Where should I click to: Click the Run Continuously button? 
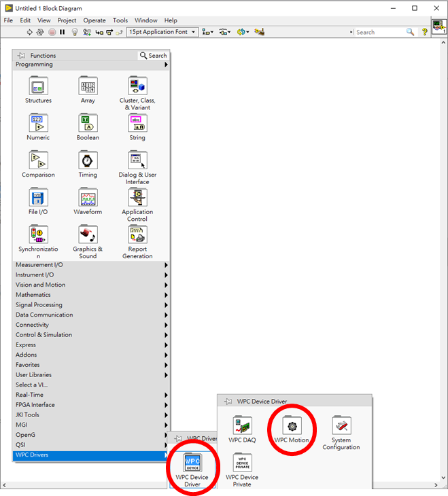coord(40,32)
